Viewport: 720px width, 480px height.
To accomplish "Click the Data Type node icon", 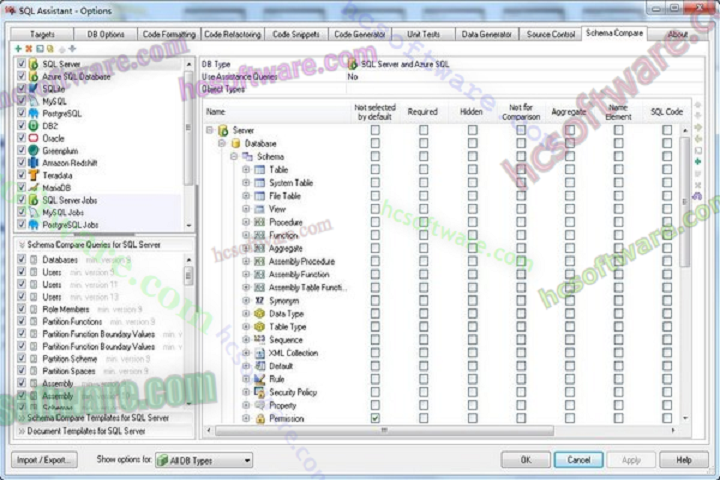I will click(259, 314).
